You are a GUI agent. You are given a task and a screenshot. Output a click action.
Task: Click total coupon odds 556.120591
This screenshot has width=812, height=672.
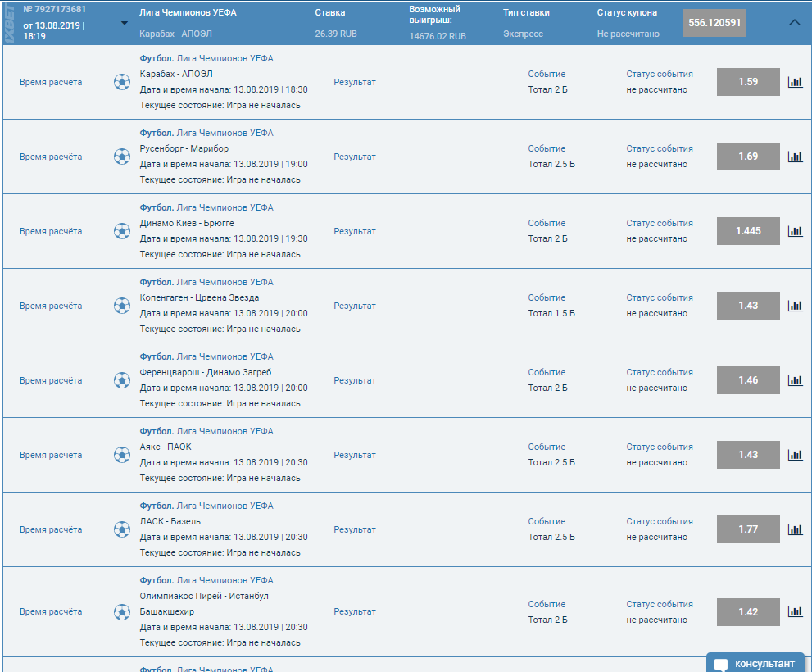714,23
